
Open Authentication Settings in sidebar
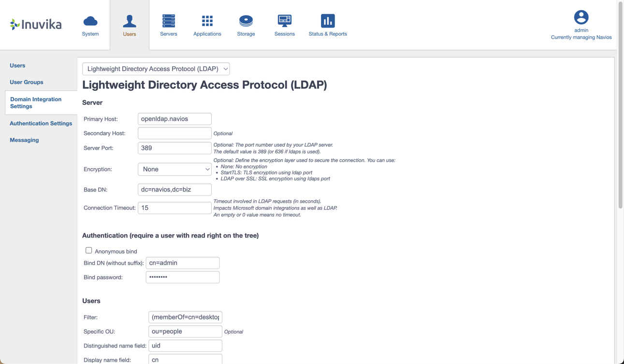41,124
